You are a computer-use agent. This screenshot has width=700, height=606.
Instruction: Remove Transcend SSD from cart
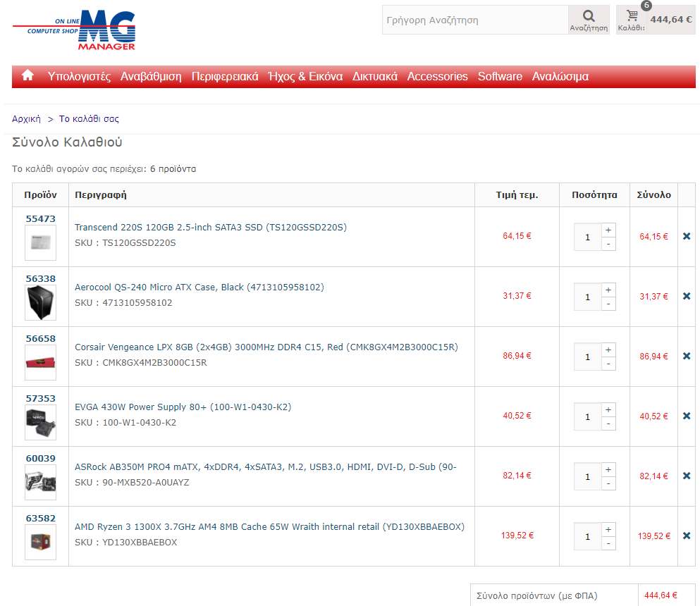coord(687,236)
